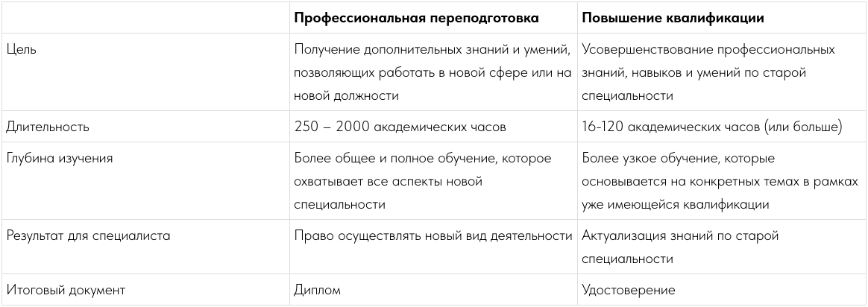
Task: Click the text 'новой должности' in the Цель row
Action: 346,95
